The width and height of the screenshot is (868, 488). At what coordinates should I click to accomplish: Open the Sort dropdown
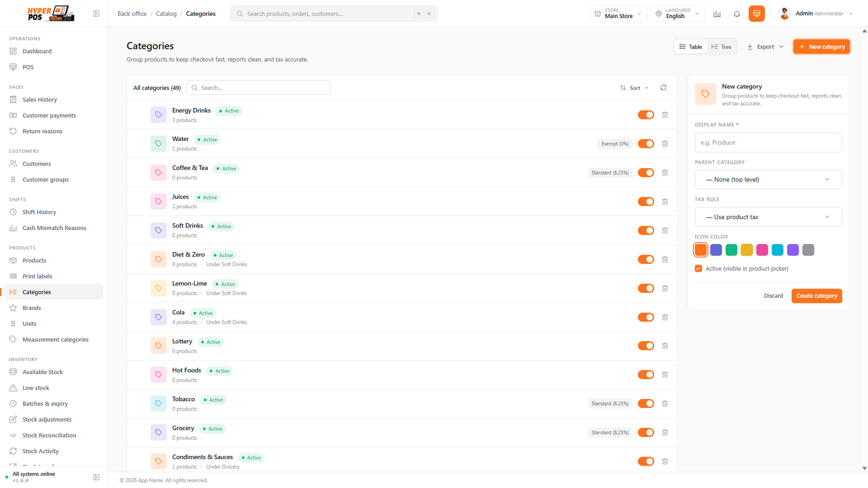(634, 88)
